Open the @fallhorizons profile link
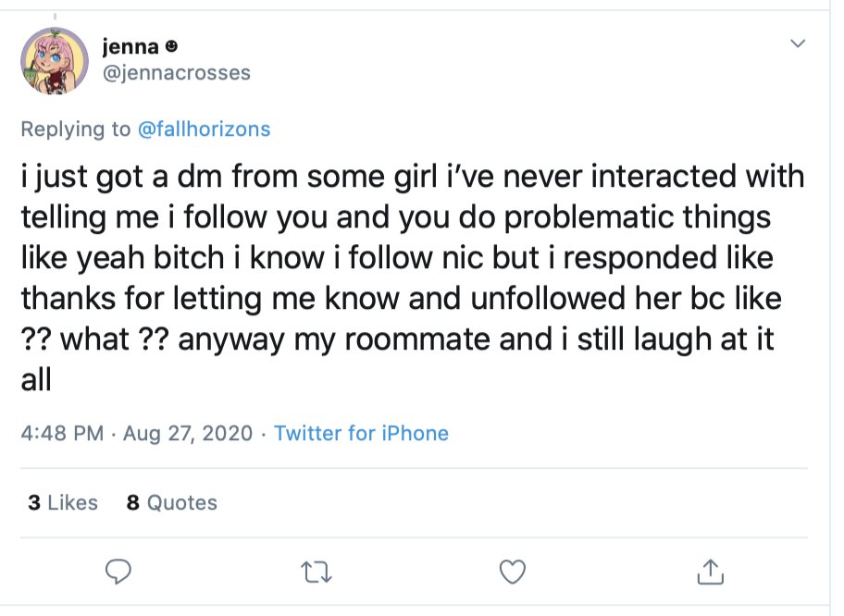Screen dimensions: 844x616 click(204, 129)
